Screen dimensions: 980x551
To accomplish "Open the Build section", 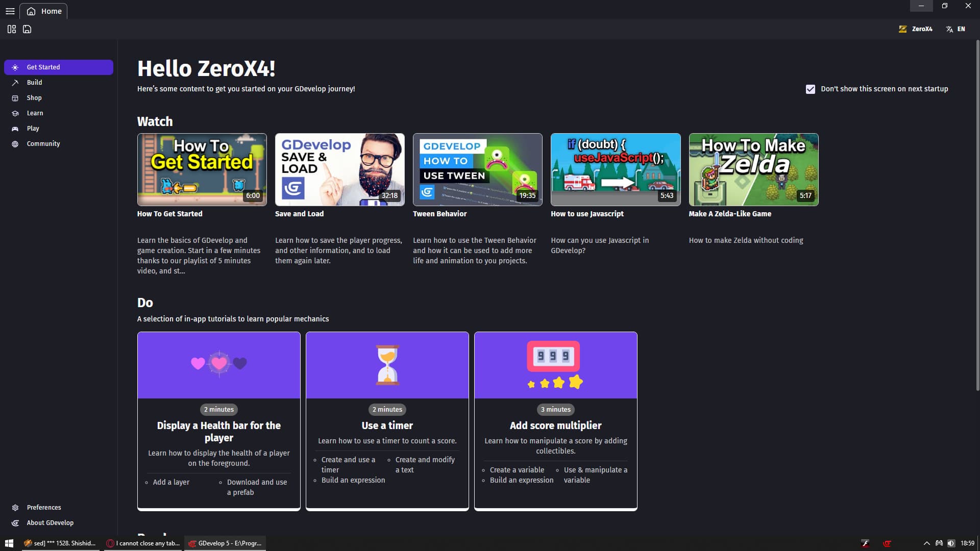I will coord(59,83).
